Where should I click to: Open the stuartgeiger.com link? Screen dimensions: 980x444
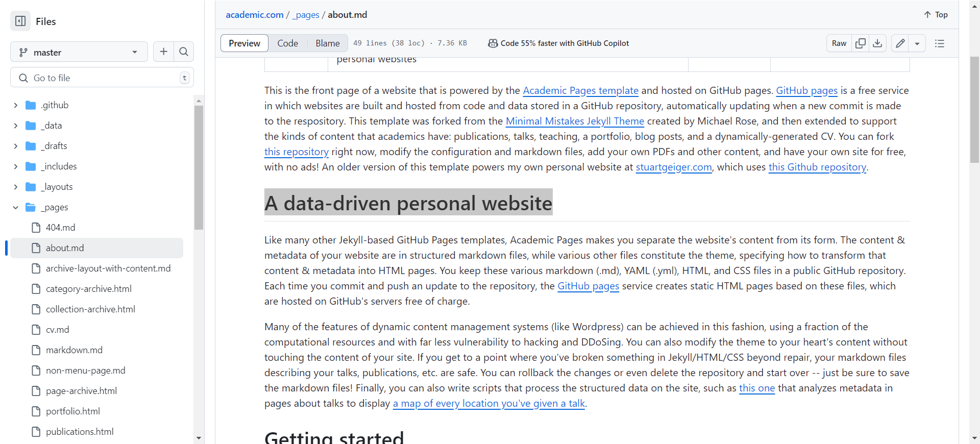click(x=674, y=167)
